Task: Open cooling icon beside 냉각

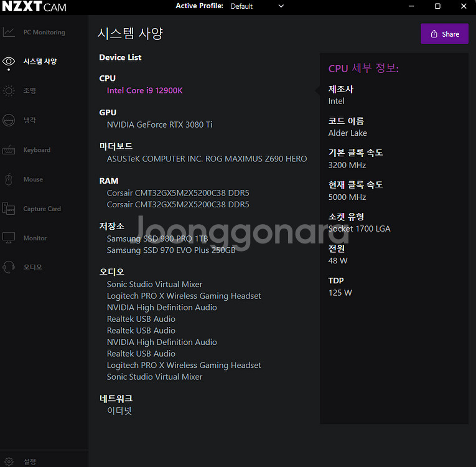Action: (9, 120)
